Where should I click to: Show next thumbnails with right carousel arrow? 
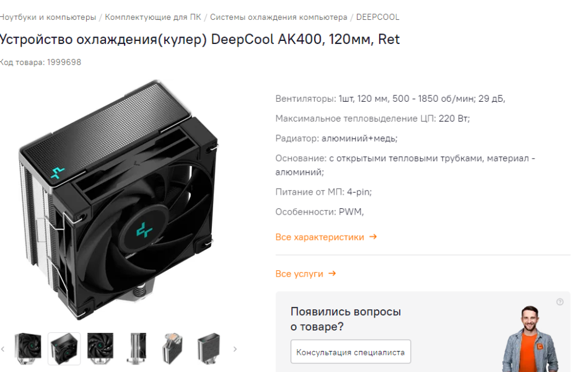[235, 349]
